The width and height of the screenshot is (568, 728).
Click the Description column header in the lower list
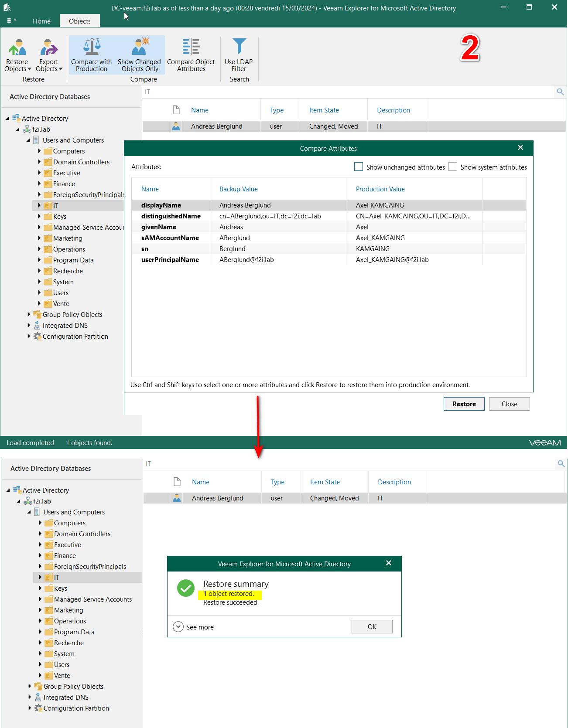394,482
